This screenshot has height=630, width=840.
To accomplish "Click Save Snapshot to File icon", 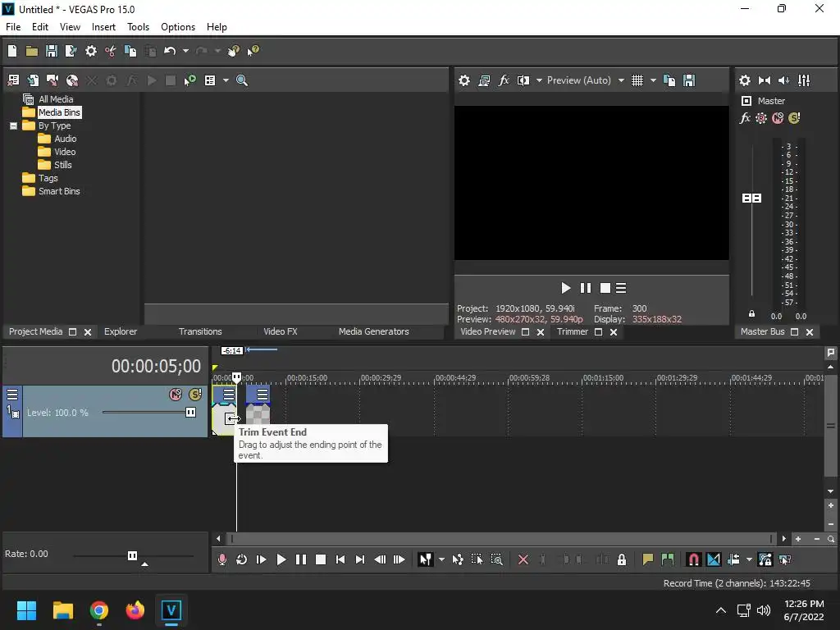I will point(689,80).
